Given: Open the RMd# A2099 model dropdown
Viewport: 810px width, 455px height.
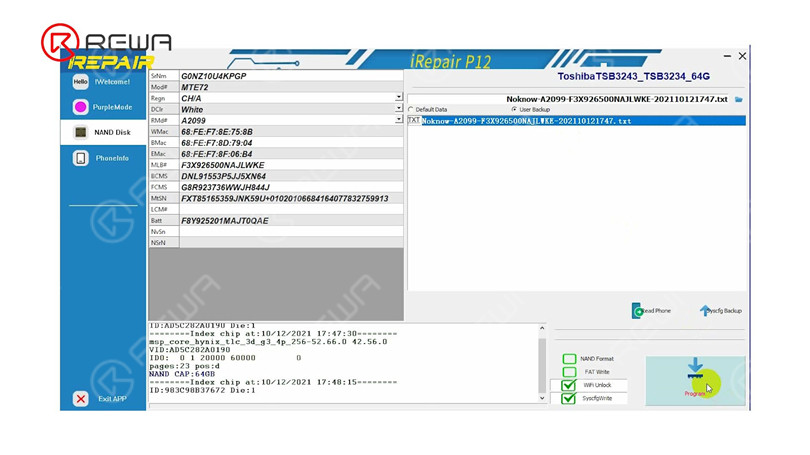Looking at the screenshot, I should [x=399, y=119].
